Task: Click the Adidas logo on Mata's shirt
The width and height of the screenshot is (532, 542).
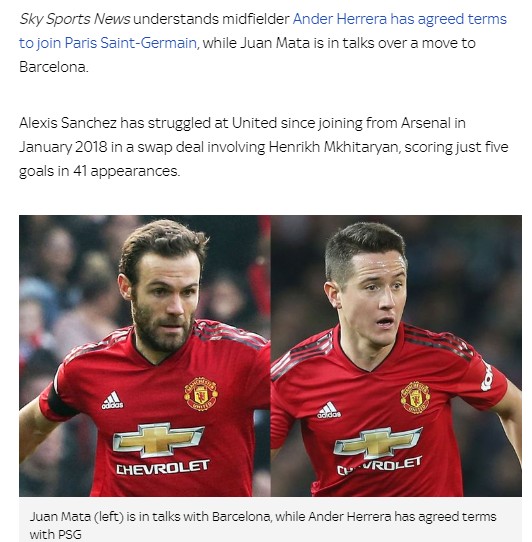Action: [112, 401]
